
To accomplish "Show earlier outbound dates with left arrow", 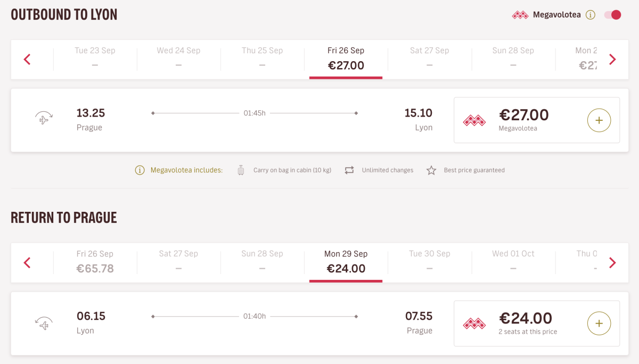I will point(27,59).
